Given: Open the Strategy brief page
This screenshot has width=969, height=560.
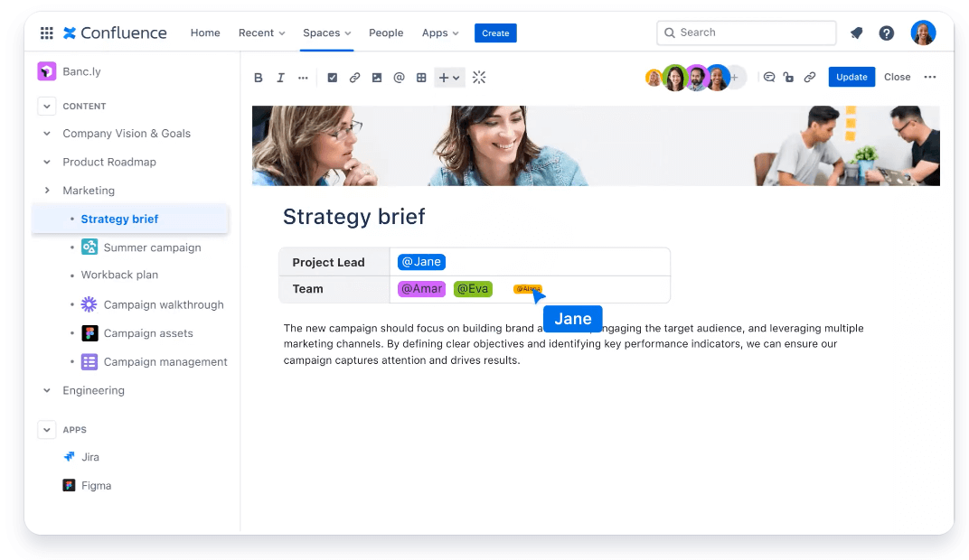Looking at the screenshot, I should coord(119,219).
